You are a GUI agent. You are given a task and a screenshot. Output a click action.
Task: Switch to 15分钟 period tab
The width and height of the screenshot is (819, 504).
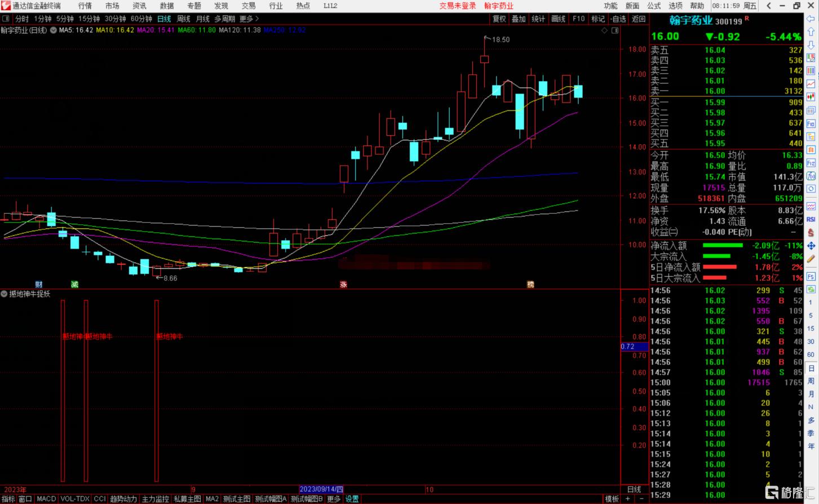tap(89, 19)
